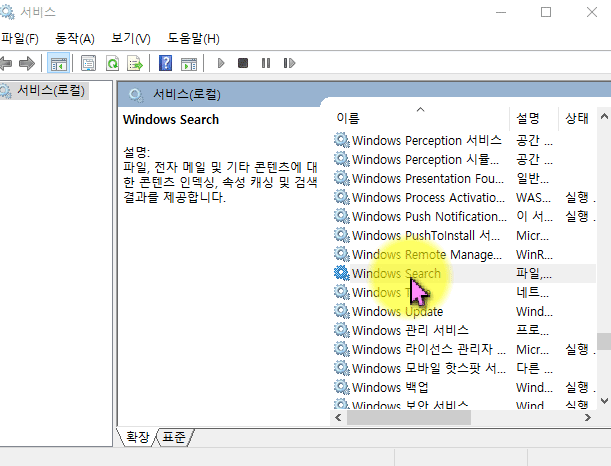Close the 서비스 window

click(592, 12)
